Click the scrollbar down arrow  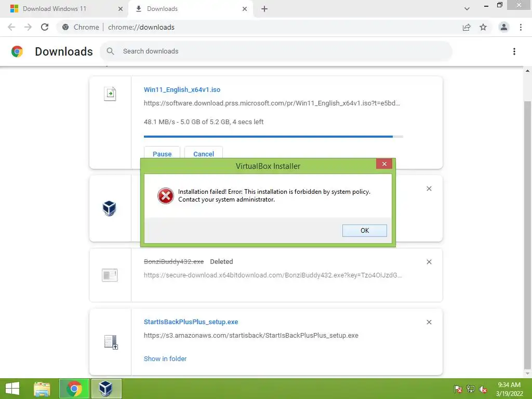pos(527,374)
